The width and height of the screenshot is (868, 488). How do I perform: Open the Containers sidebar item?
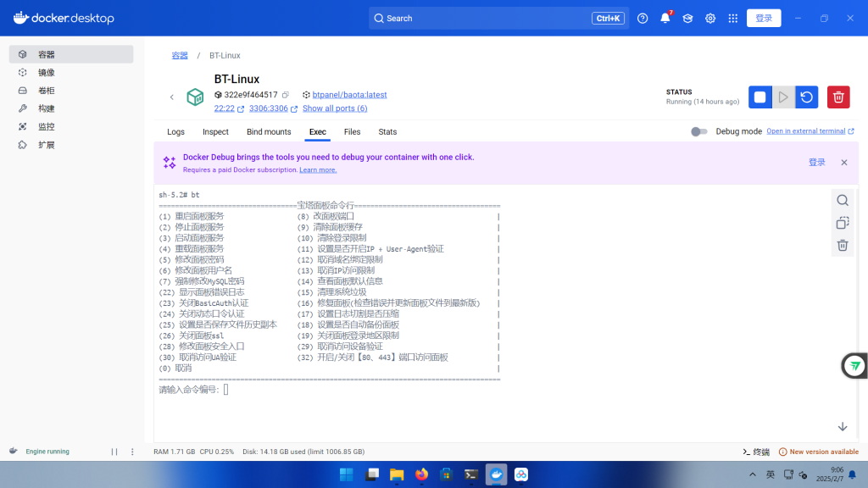[x=71, y=54]
